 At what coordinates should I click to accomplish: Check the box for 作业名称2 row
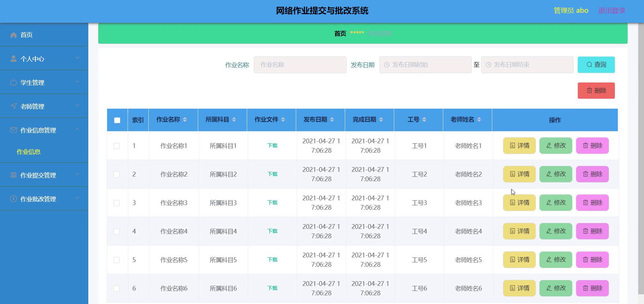(x=117, y=174)
